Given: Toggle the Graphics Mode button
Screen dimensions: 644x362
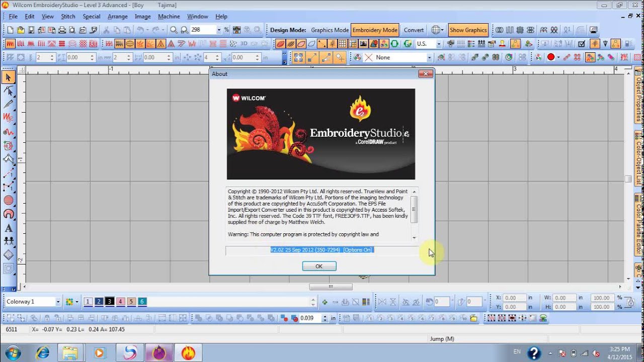Looking at the screenshot, I should pyautogui.click(x=330, y=30).
